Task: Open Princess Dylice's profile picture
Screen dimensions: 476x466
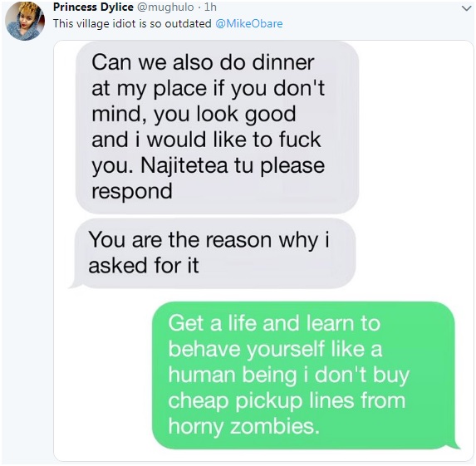Action: 25,21
